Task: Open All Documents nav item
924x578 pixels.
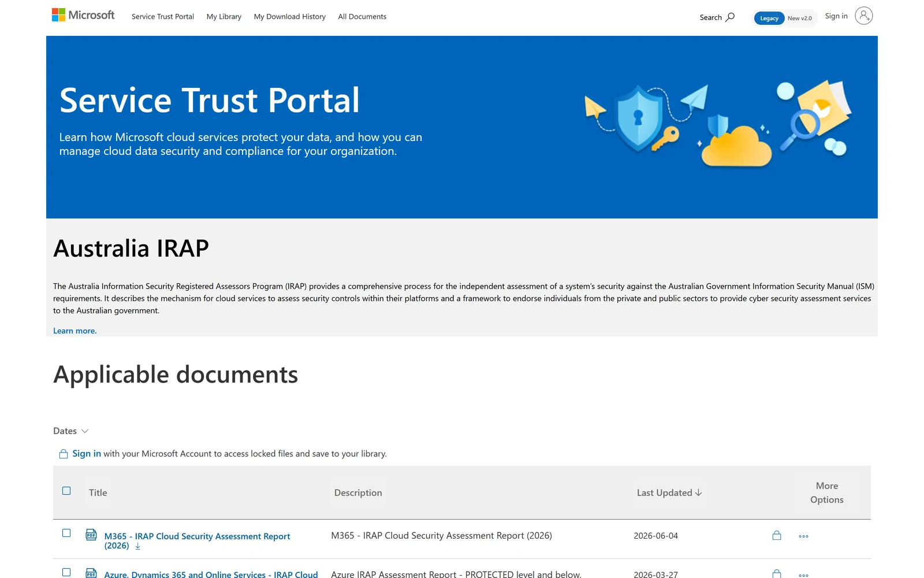Action: tap(362, 17)
